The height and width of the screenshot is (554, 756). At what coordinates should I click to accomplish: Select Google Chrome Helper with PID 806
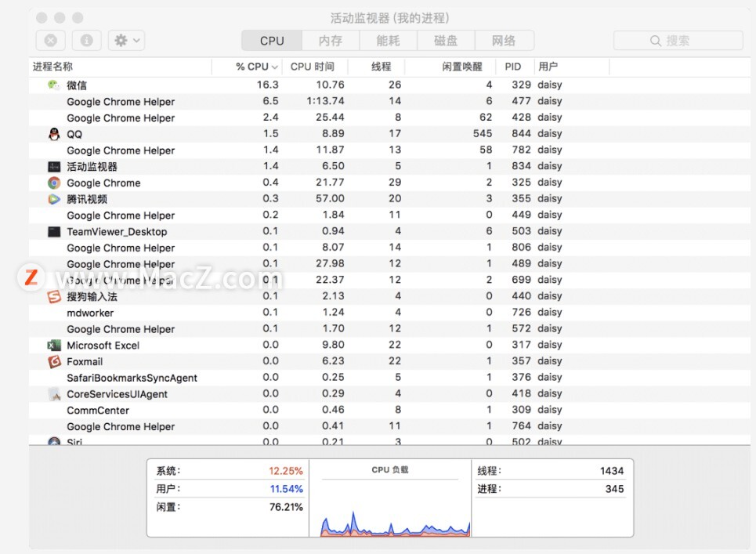coord(389,248)
